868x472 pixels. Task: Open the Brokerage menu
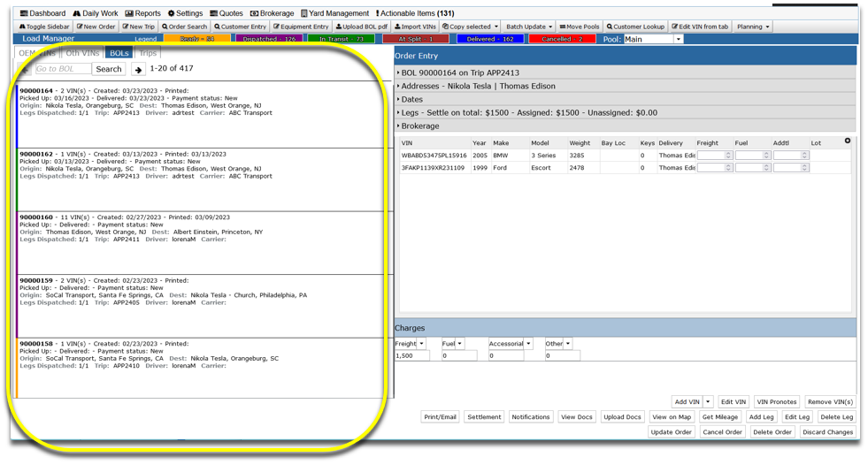(x=272, y=13)
